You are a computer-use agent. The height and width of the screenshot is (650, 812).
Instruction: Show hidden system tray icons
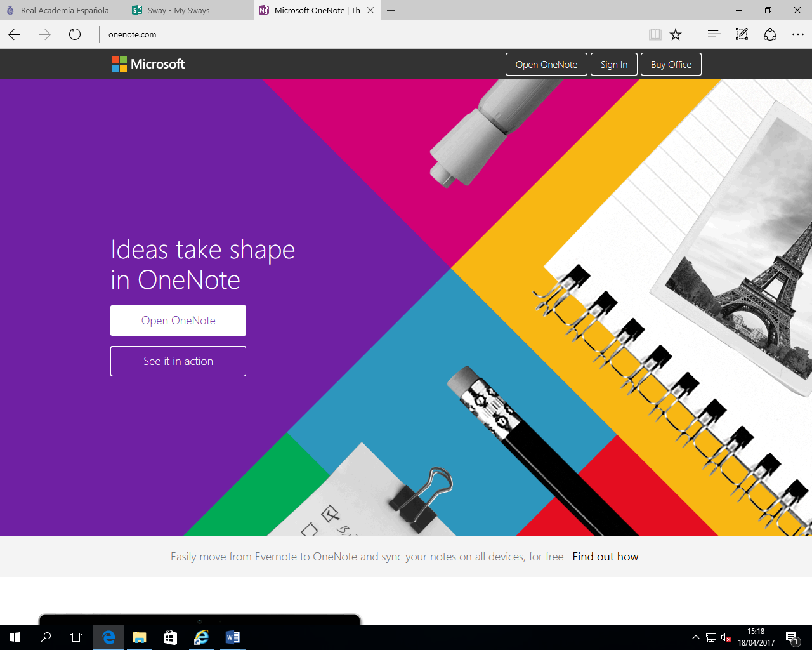pos(695,637)
